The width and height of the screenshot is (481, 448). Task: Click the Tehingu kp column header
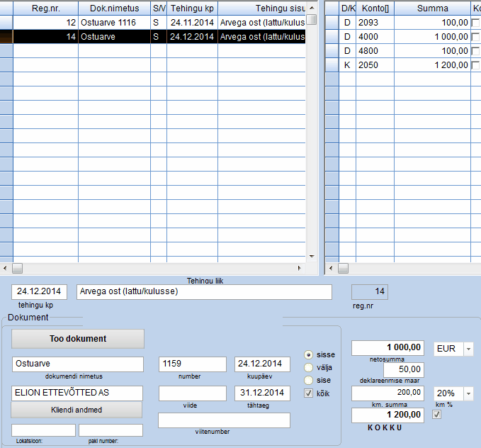point(193,9)
